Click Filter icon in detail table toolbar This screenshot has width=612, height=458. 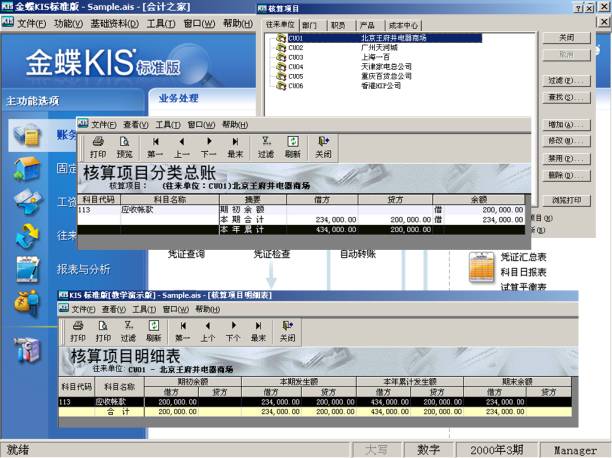pos(128,331)
